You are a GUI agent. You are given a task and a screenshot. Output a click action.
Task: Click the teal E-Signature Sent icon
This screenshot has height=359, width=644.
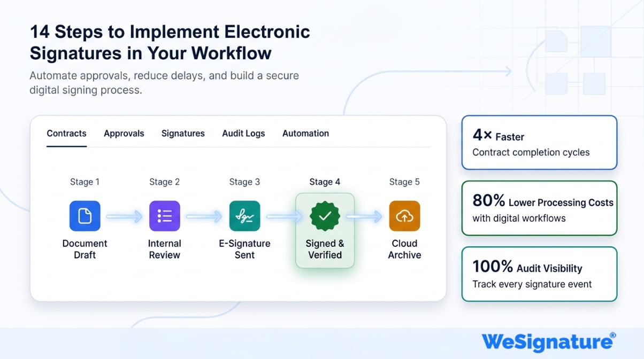(244, 216)
